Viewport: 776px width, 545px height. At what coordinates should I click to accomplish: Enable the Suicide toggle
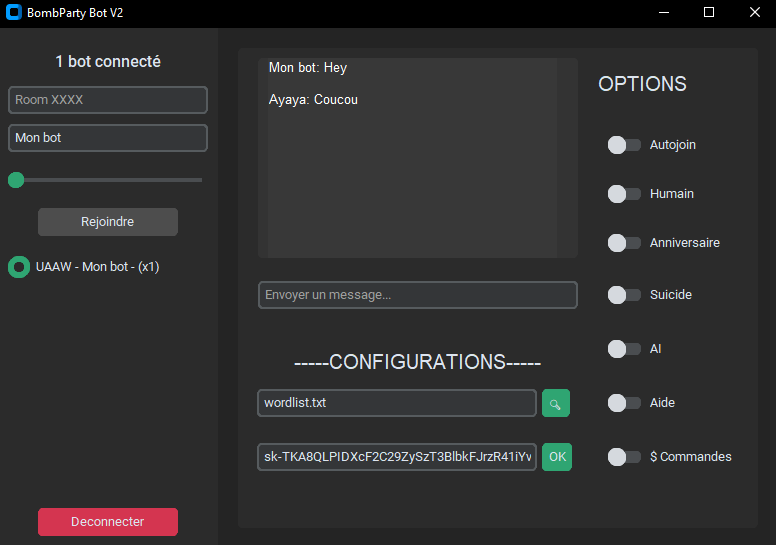(624, 295)
